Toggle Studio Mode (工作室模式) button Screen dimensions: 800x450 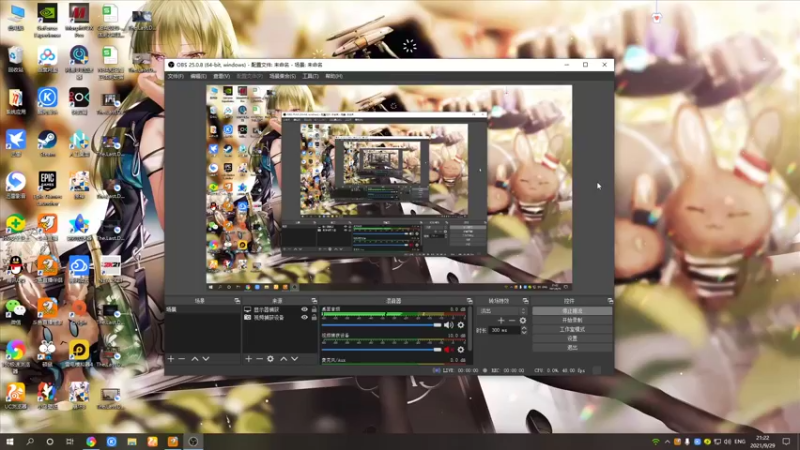point(572,329)
